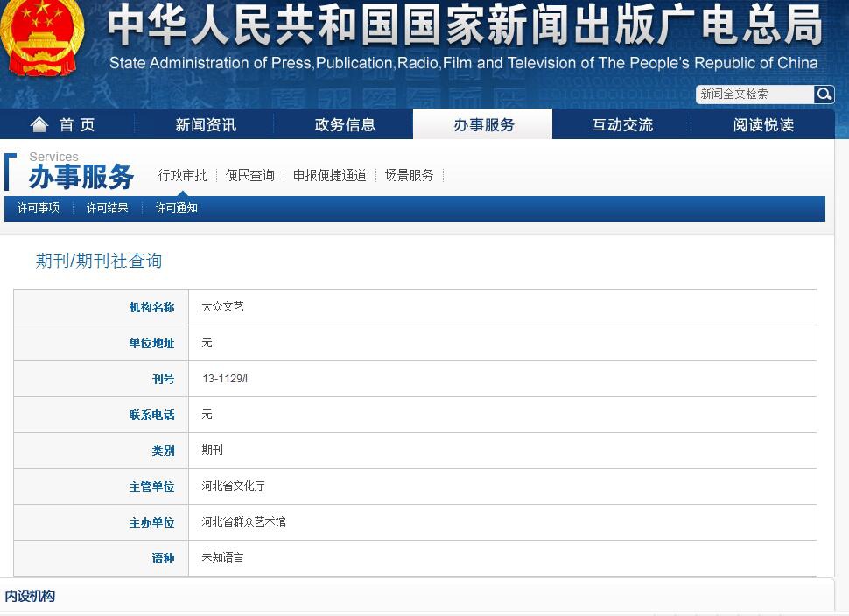The width and height of the screenshot is (849, 616).
Task: Open the 场景服务 link
Action: tap(410, 175)
